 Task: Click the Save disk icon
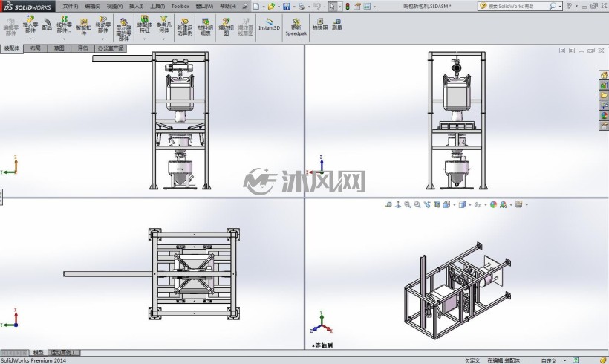(x=287, y=6)
